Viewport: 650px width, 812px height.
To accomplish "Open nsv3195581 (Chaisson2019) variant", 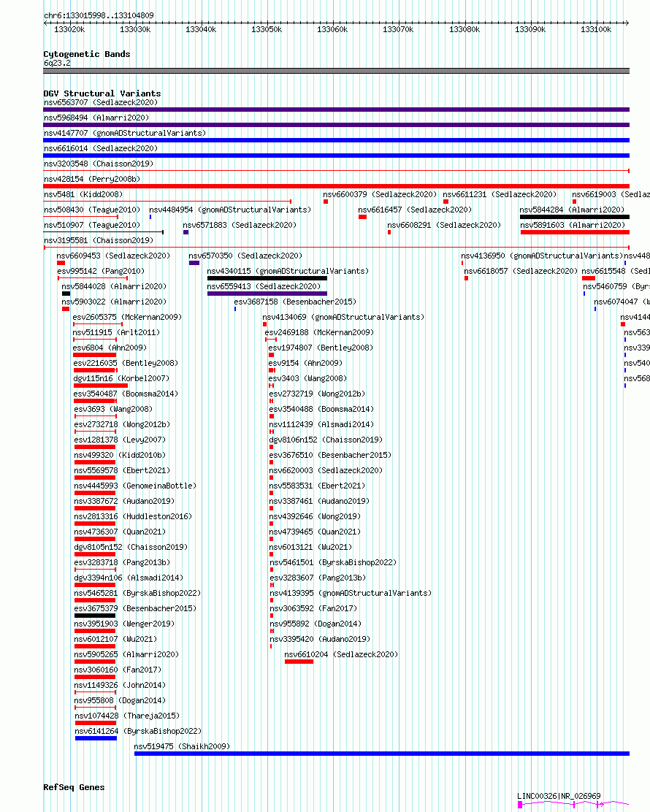I will click(99, 241).
